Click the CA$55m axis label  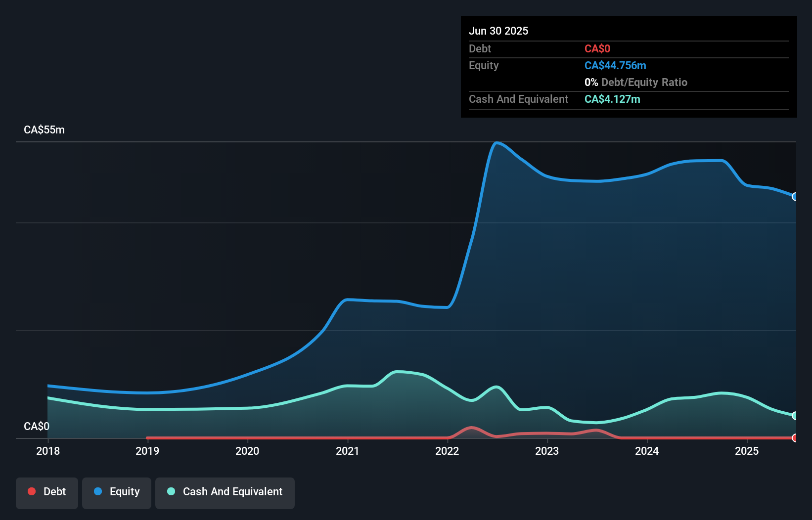pyautogui.click(x=44, y=130)
